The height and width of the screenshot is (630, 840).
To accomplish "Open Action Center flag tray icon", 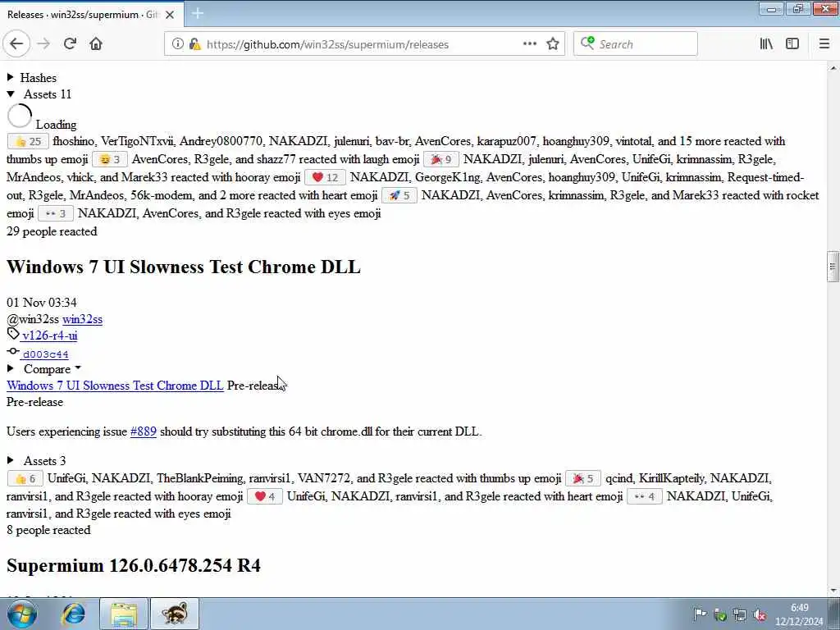I will 700,615.
